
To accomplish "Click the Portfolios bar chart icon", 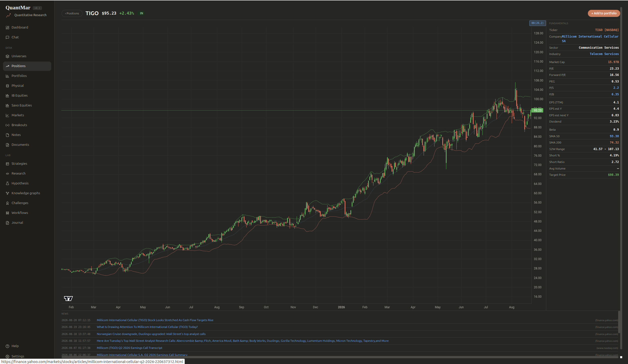I will pyautogui.click(x=7, y=76).
